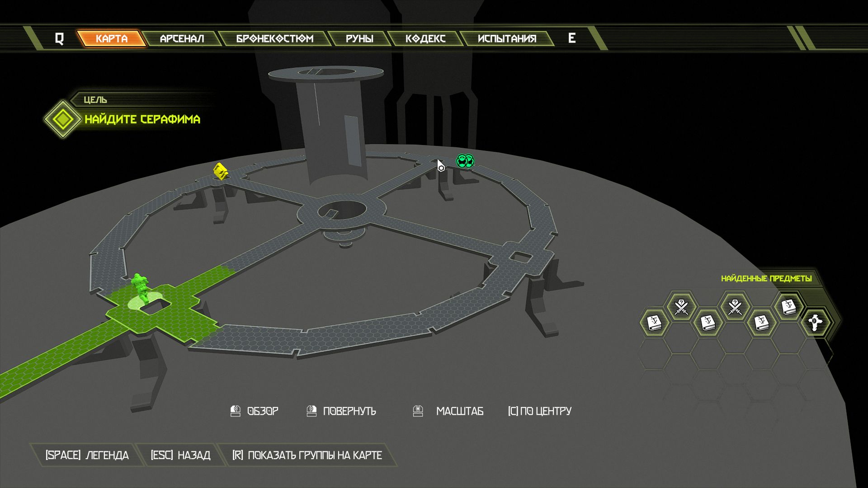
Task: Open the Бронекостюм tab
Action: point(274,39)
